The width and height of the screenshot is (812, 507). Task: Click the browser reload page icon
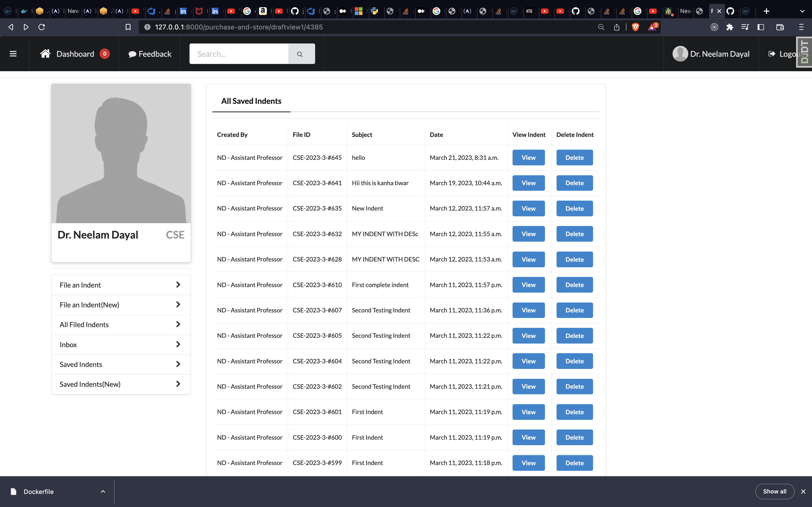(x=42, y=27)
